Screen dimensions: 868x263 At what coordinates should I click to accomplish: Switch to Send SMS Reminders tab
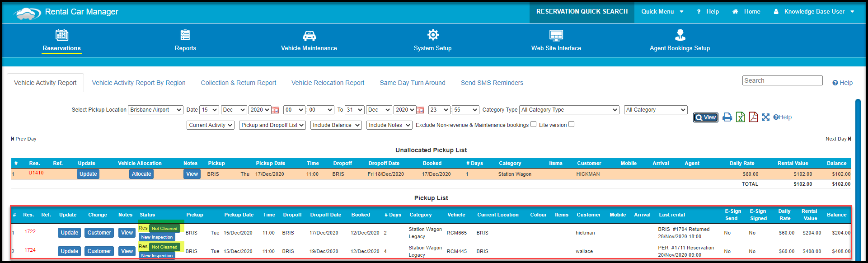pyautogui.click(x=492, y=83)
